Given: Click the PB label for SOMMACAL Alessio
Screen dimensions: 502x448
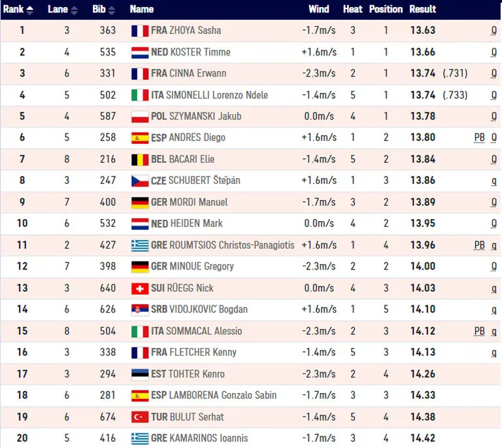Looking at the screenshot, I should click(479, 331).
